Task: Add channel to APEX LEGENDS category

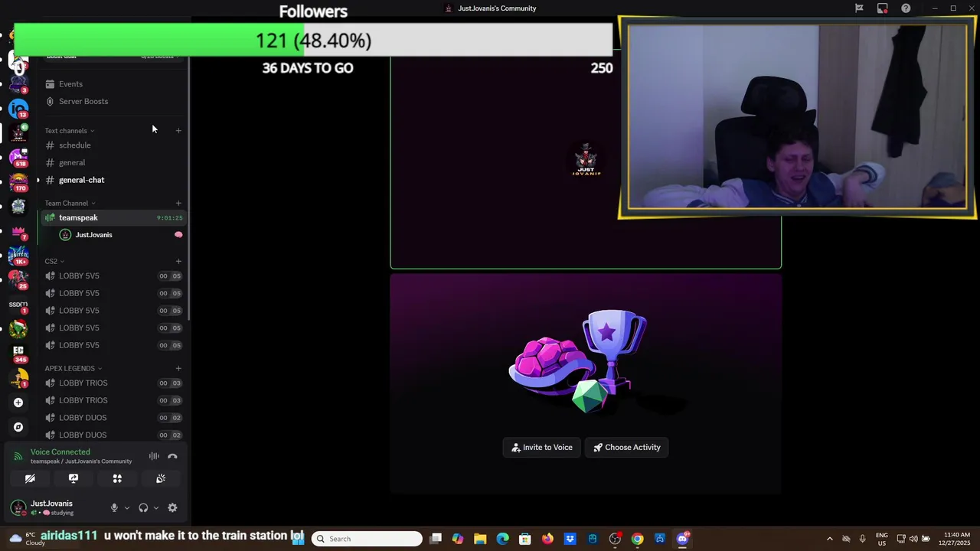Action: pyautogui.click(x=178, y=368)
